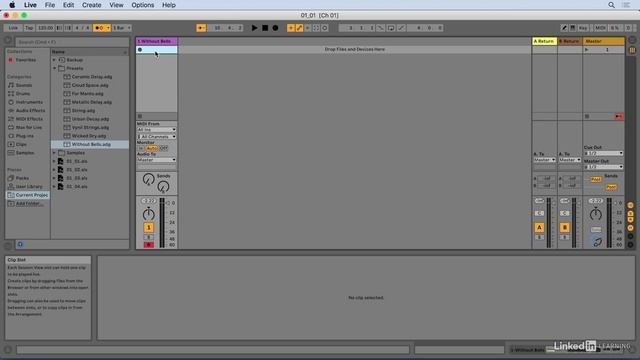Open the quantization 1 Bar menu

coord(122,28)
